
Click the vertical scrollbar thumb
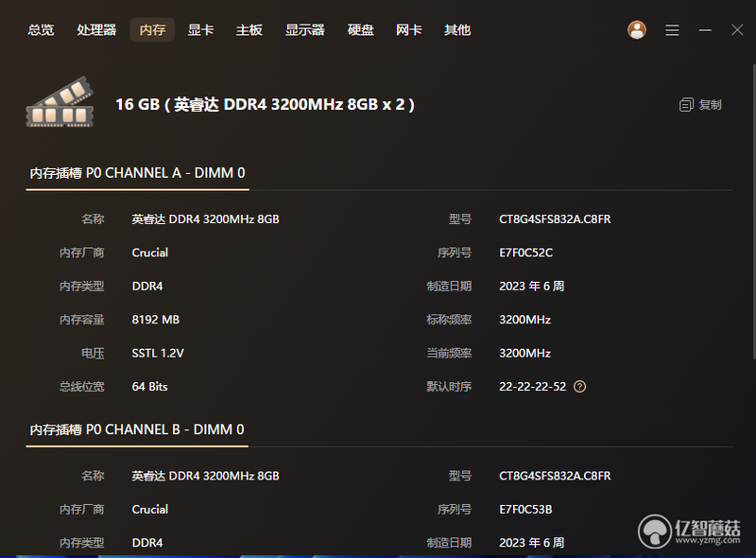pyautogui.click(x=754, y=212)
